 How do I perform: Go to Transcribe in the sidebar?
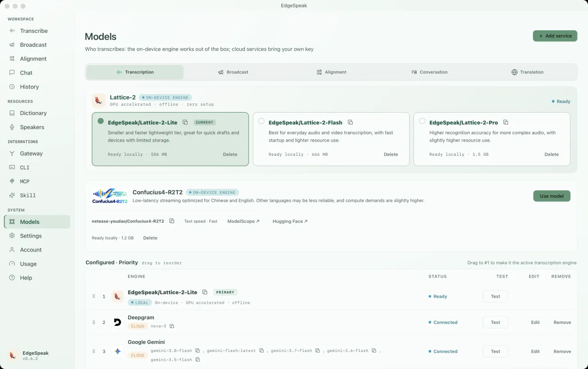click(37, 31)
